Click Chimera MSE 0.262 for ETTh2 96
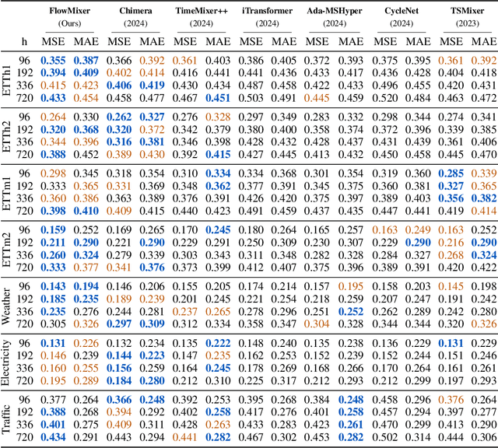This screenshot has height=448, width=498. [x=119, y=117]
